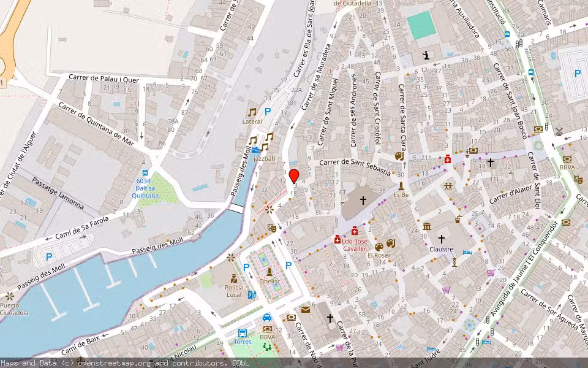Open the 6034 Dalt sa Quintana bus stop icon
Viewport: 588px width, 368px height.
coord(145,173)
